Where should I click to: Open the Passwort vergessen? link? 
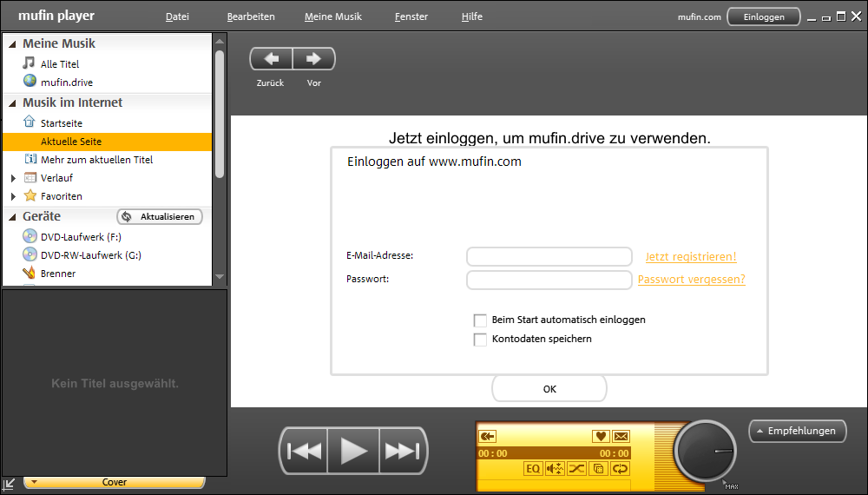(692, 280)
